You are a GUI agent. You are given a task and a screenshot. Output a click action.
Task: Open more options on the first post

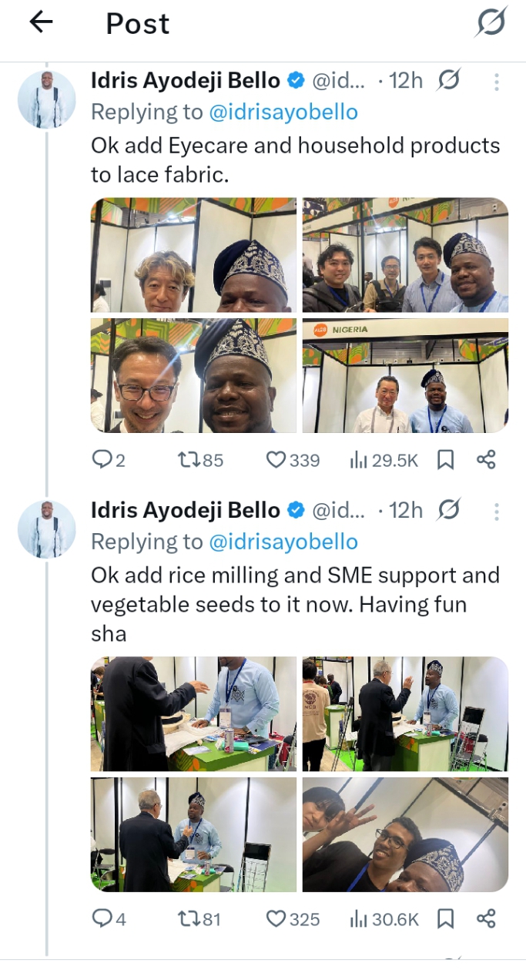coord(497,81)
